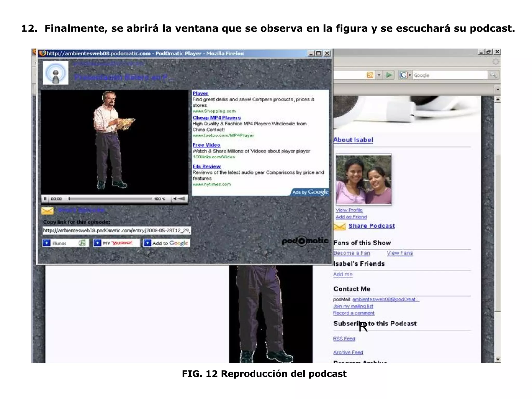
Task: Open the Archive Feed link
Action: (x=348, y=352)
